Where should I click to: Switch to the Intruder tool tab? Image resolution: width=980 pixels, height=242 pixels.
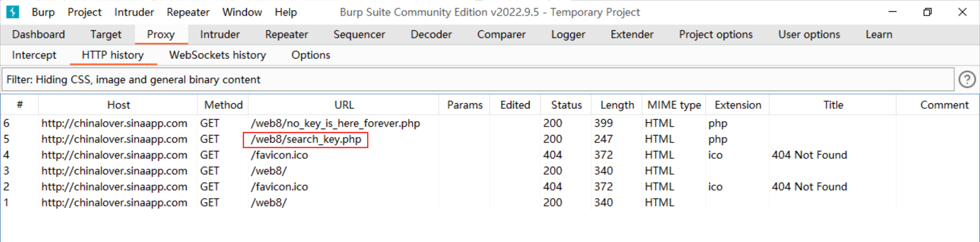click(220, 34)
